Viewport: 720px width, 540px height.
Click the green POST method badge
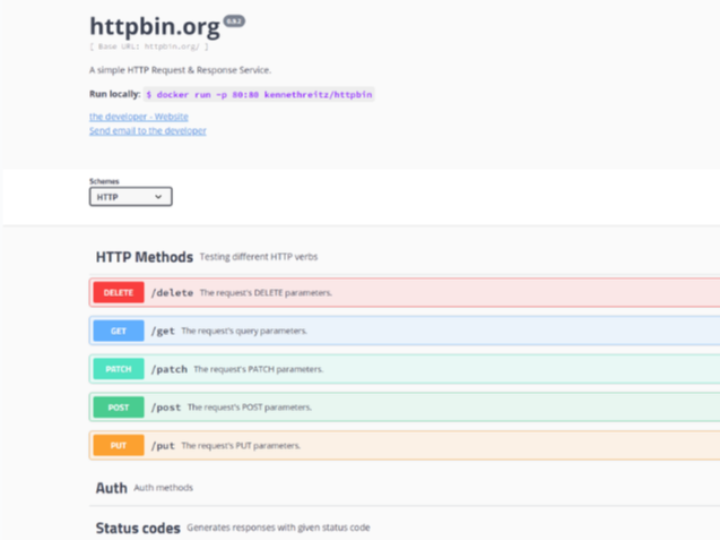point(118,407)
